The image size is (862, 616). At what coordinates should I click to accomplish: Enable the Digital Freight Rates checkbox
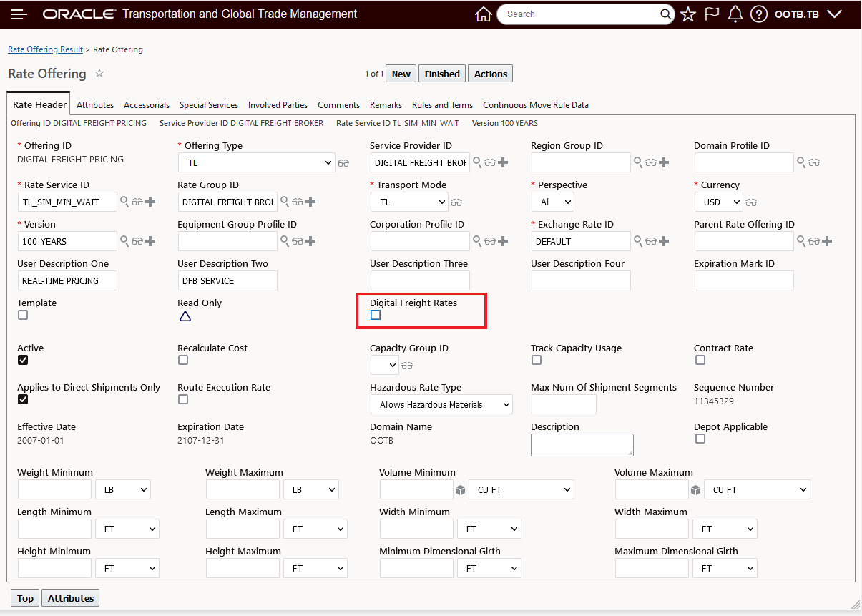376,315
